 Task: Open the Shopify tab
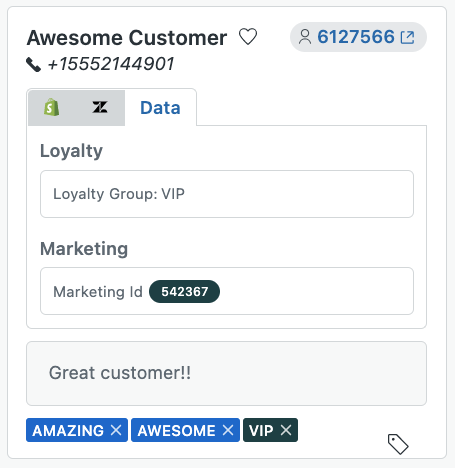pyautogui.click(x=52, y=107)
